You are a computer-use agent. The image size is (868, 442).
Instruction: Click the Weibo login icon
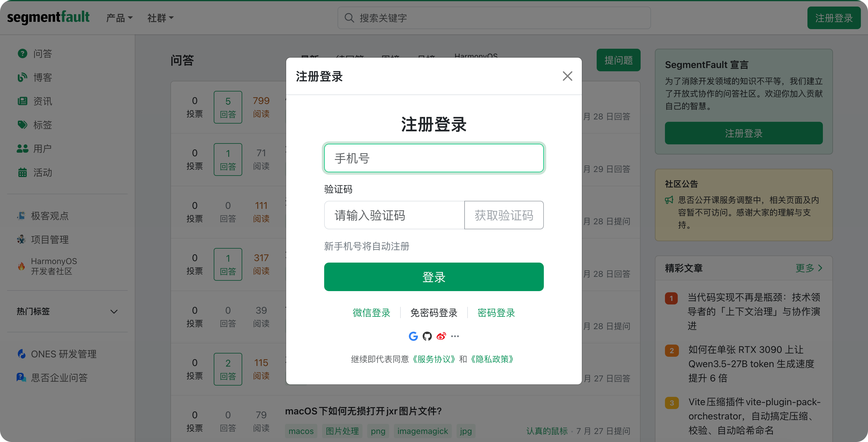tap(441, 336)
